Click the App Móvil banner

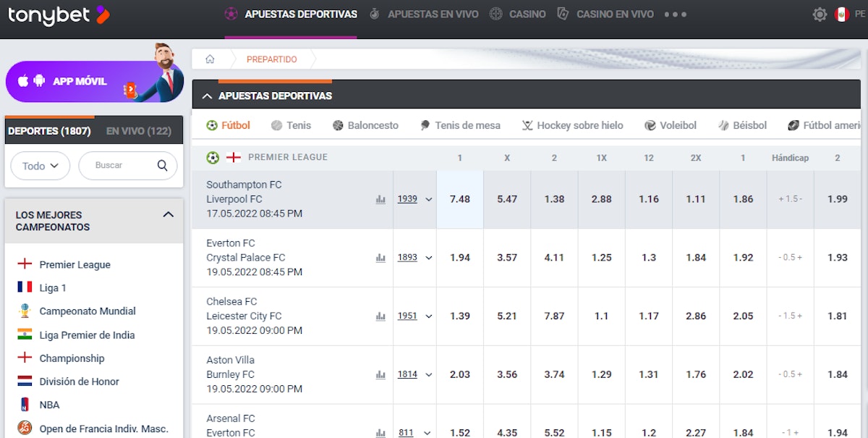click(x=80, y=81)
